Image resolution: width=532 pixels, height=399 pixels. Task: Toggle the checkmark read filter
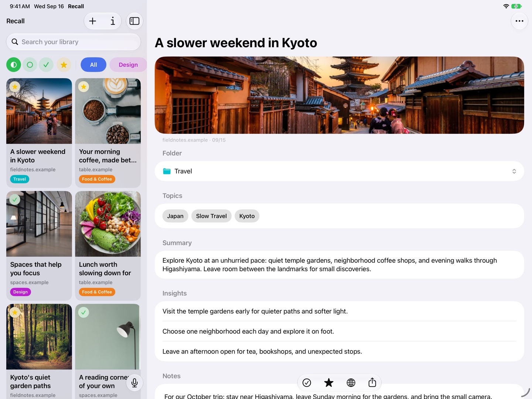46,65
